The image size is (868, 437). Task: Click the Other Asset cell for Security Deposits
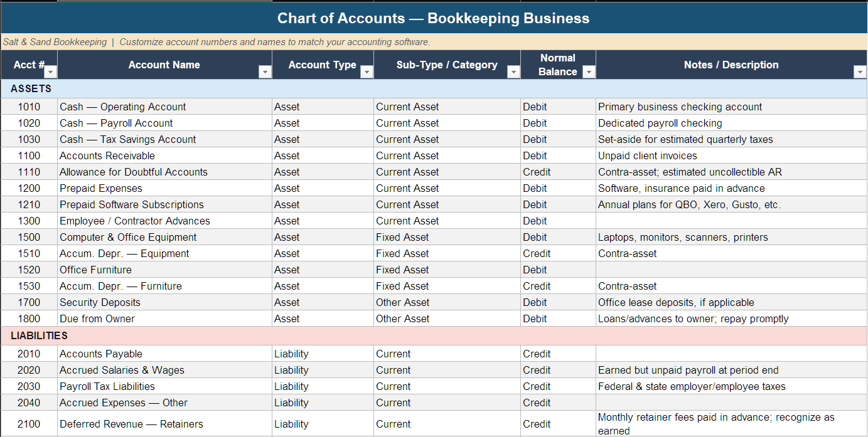point(447,302)
